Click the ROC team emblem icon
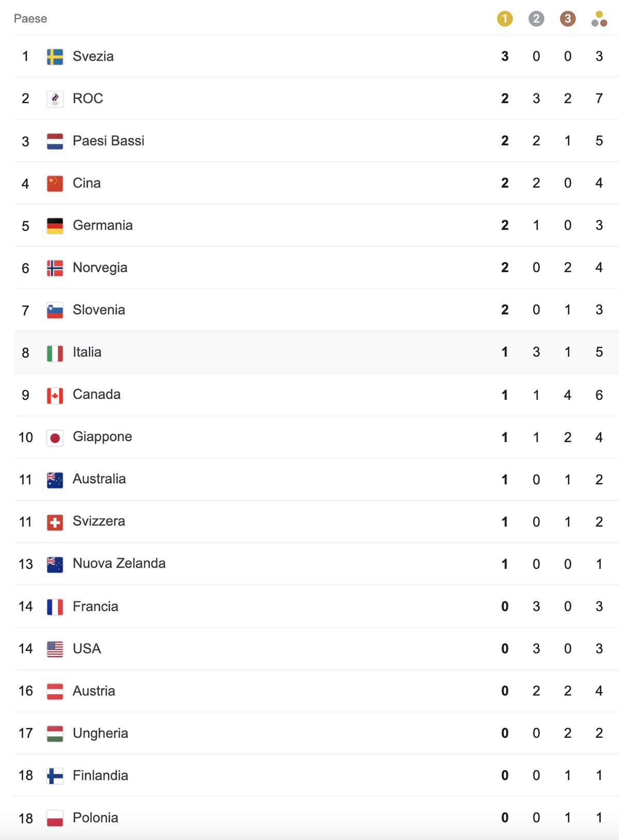619x840 pixels. click(55, 99)
